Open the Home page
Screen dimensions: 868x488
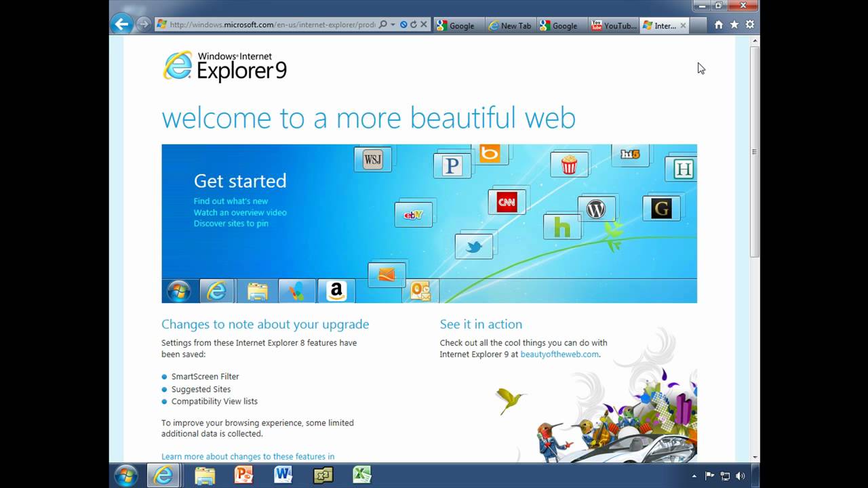tap(718, 24)
